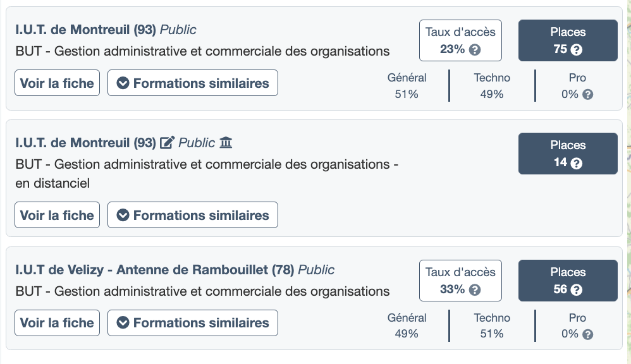631x364 pixels.
Task: Click help icon beside 56 places
Action: click(576, 290)
